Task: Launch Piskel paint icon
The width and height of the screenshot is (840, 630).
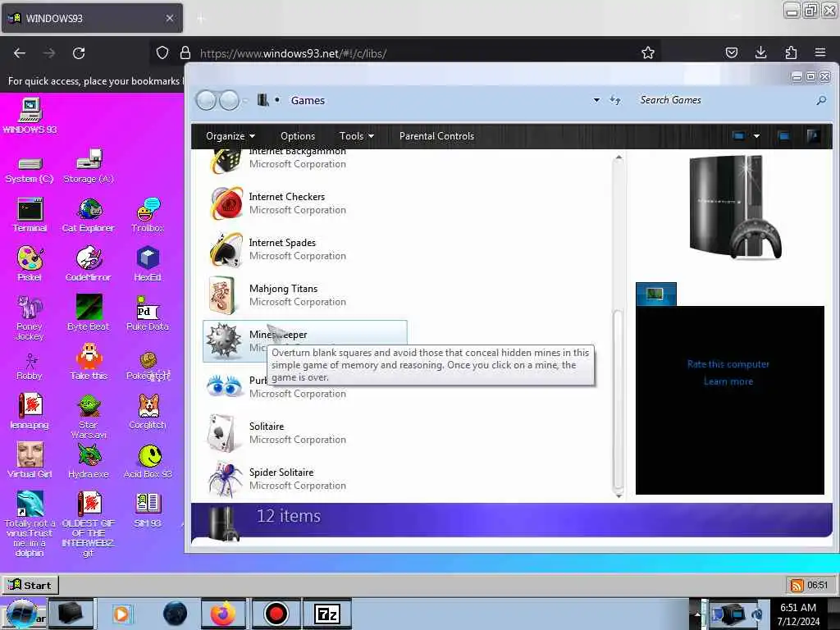Action: pos(30,263)
